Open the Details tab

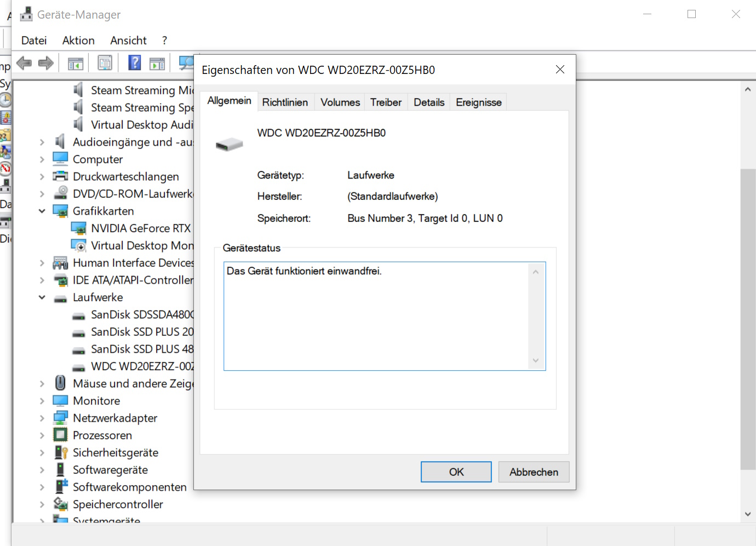coord(428,102)
